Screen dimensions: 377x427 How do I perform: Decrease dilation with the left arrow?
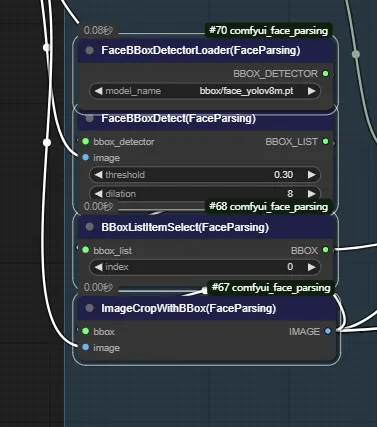pyautogui.click(x=98, y=194)
